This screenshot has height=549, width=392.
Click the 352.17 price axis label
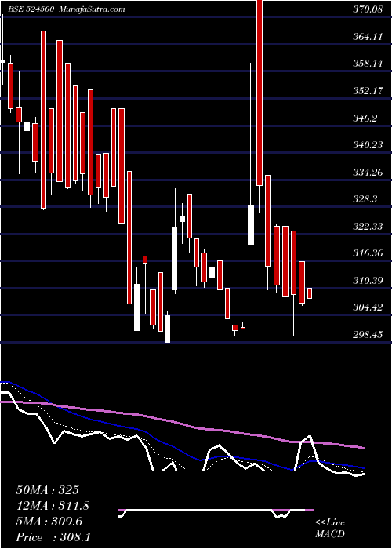point(368,91)
